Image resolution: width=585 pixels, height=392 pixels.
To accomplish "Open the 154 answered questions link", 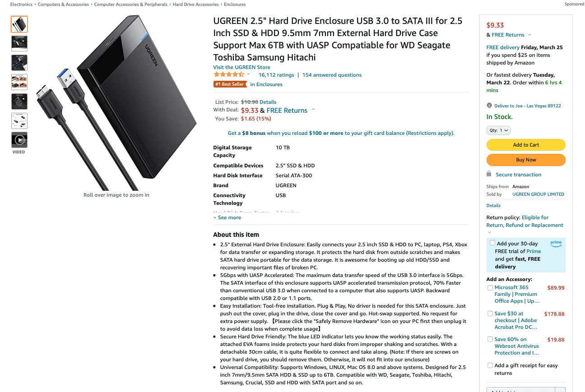I will coord(332,75).
